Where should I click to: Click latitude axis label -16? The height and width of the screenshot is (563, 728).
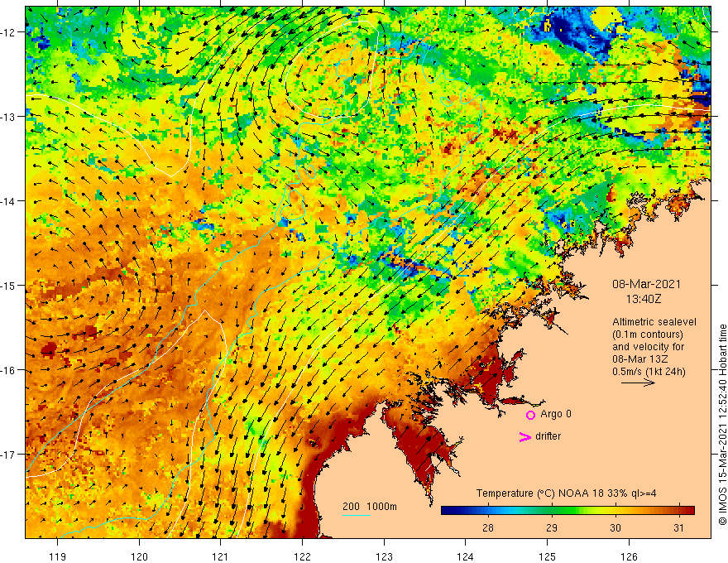[8, 370]
